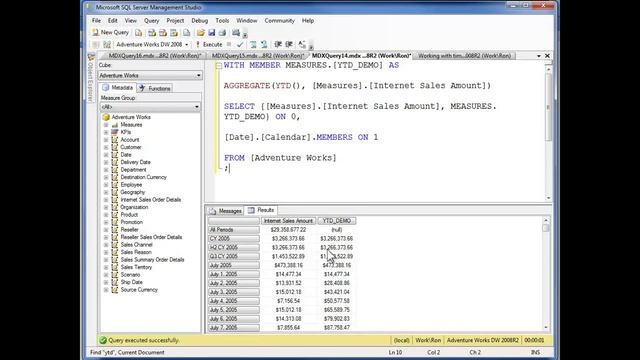
Task: Click the Connect icon in query toolbar
Action: (x=96, y=44)
